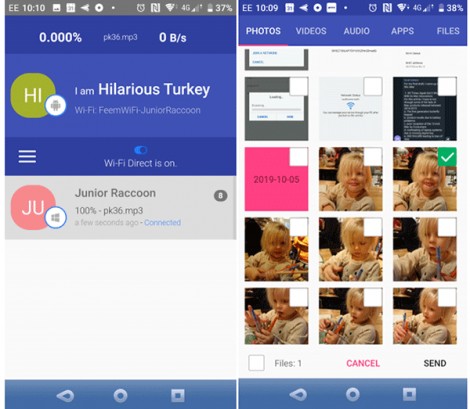Tap recent apps button on right phone
The height and width of the screenshot is (409, 470).
(x=409, y=394)
